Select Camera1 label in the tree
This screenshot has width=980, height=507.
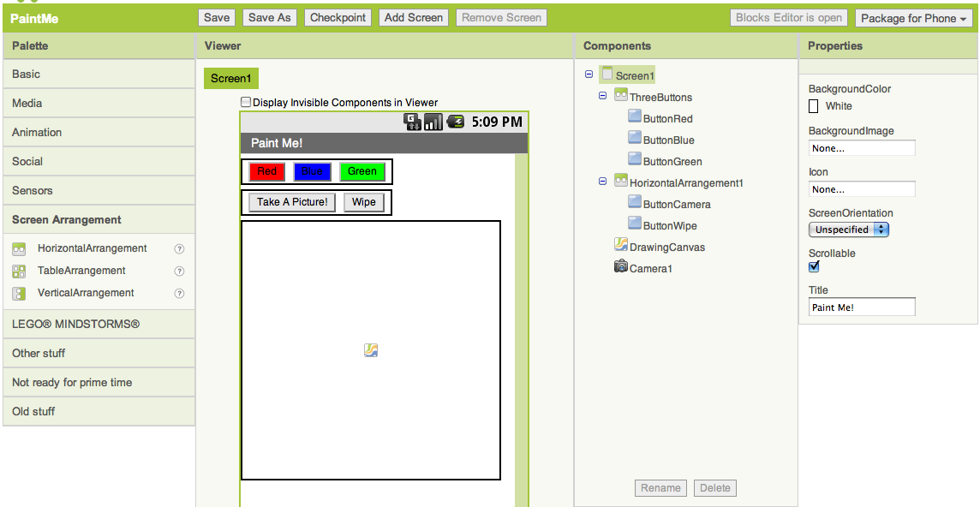(x=651, y=268)
